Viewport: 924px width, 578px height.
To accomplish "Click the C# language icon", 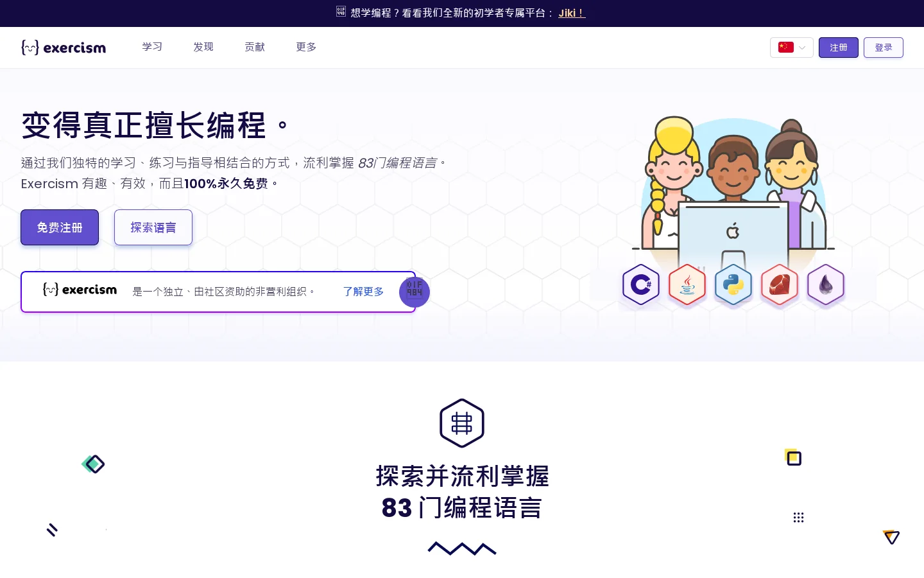I will [x=640, y=285].
